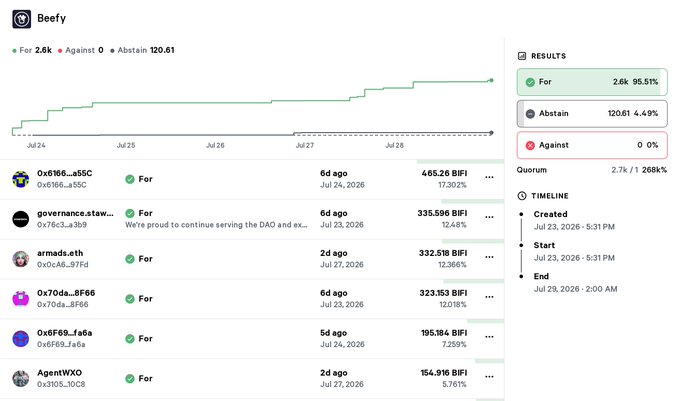Click For check icon in AgentWXO row
This screenshot has width=680, height=401.
[x=130, y=378]
